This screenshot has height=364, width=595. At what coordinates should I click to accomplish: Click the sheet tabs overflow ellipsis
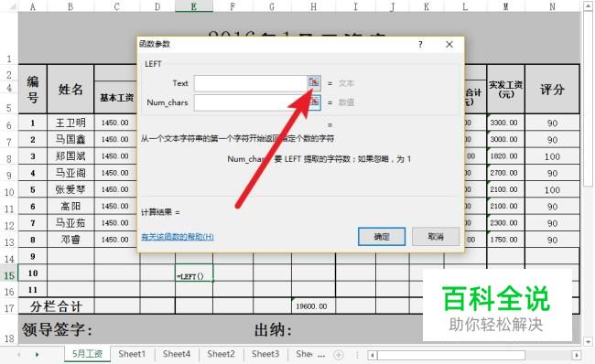click(321, 355)
